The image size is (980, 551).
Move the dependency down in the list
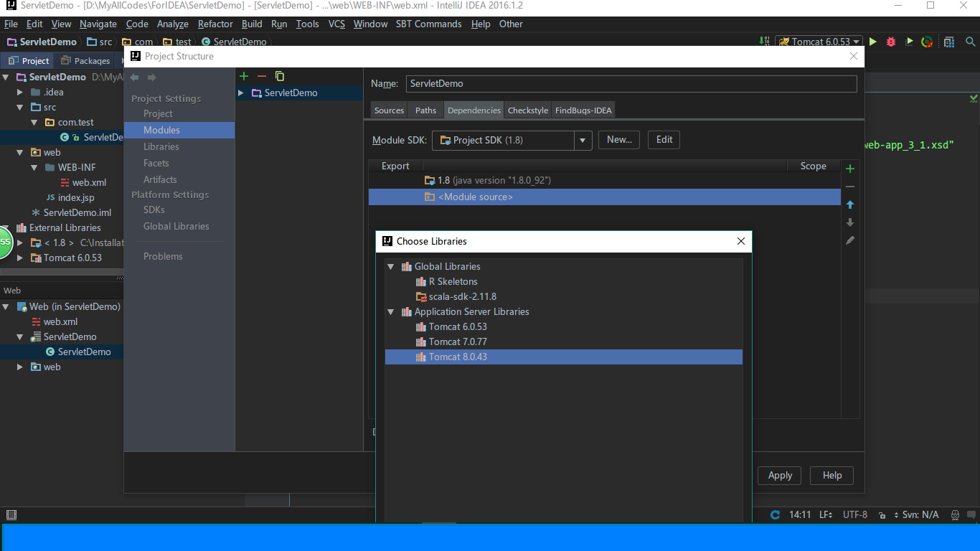point(850,222)
